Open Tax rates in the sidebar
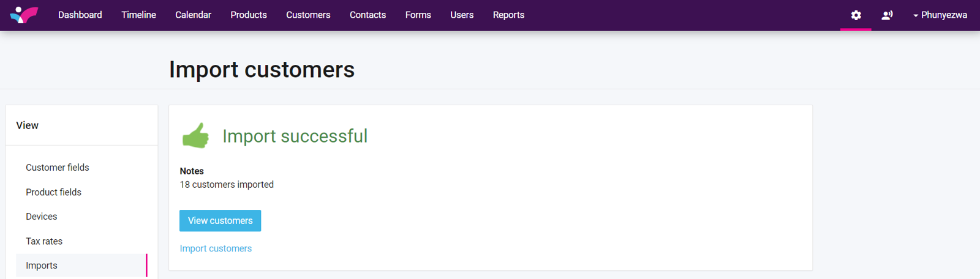Viewport: 980px width, 279px height. pos(44,241)
